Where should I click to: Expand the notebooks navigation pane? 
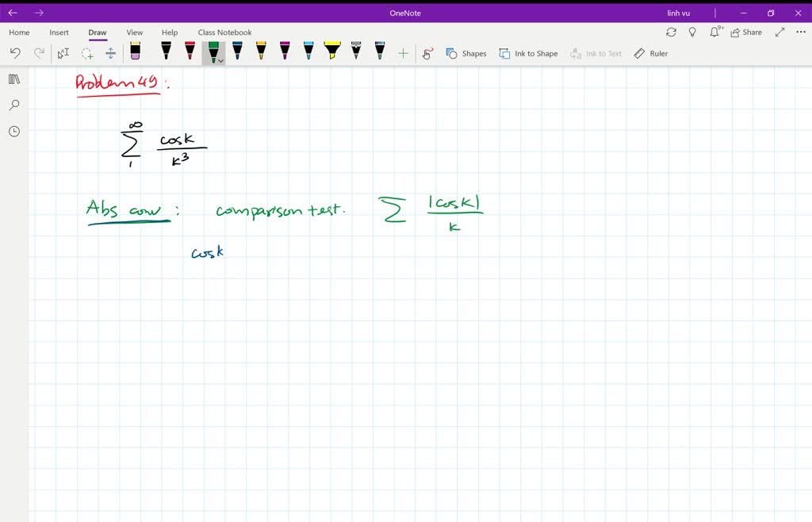coord(13,79)
